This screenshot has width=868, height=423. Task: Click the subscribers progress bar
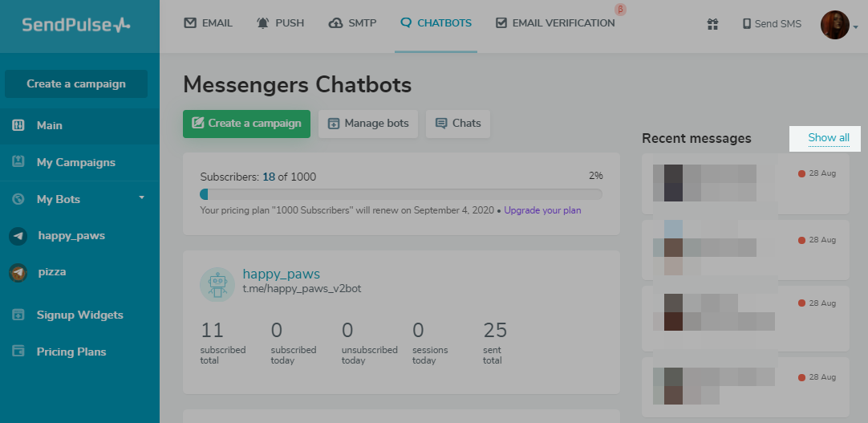click(x=401, y=194)
